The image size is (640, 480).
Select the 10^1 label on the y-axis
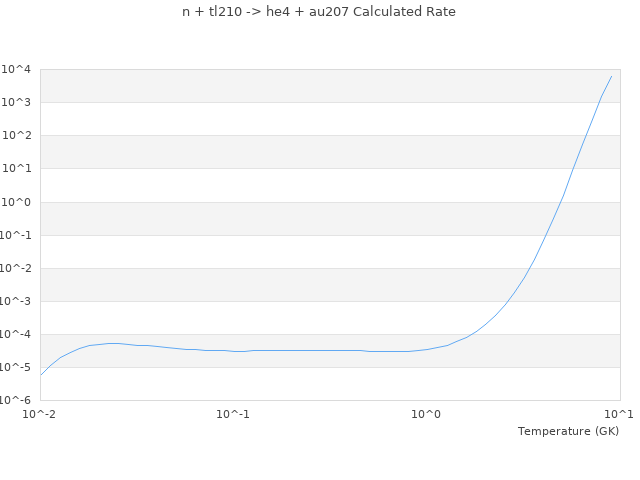click(18, 168)
